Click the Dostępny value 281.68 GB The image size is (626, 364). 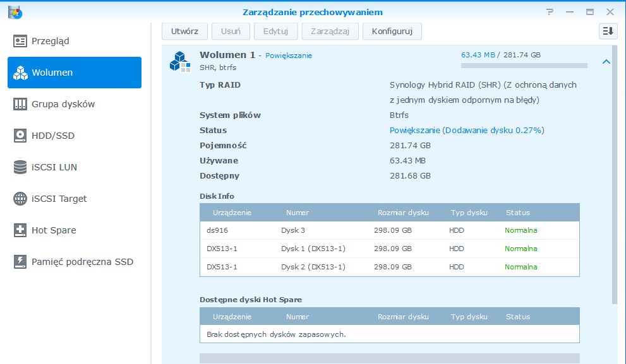point(410,176)
